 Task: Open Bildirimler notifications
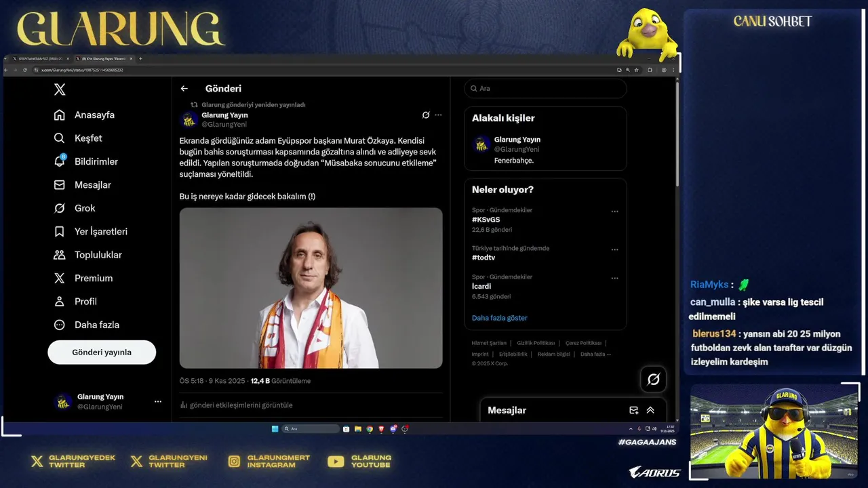[x=86, y=161]
